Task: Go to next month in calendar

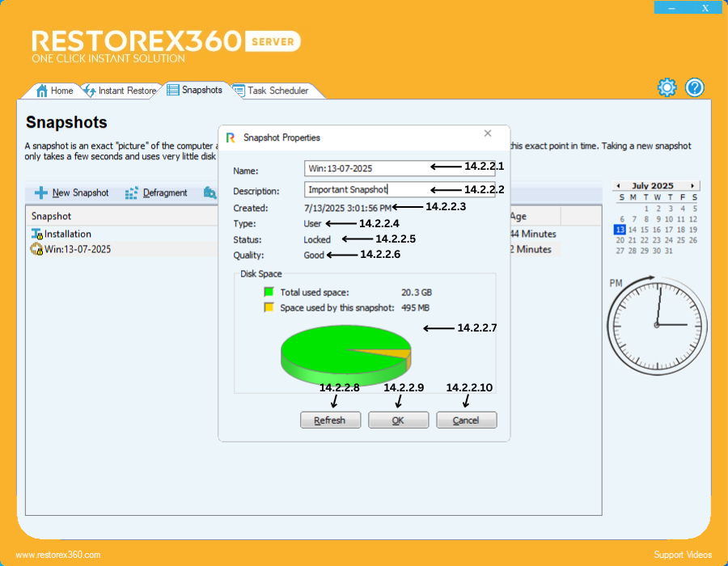Action: click(x=692, y=186)
